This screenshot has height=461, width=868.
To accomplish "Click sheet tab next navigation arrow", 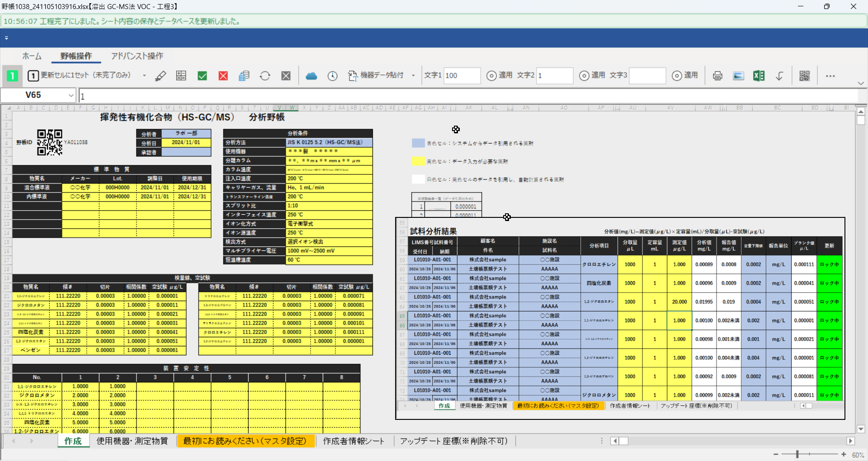I will (x=32, y=441).
